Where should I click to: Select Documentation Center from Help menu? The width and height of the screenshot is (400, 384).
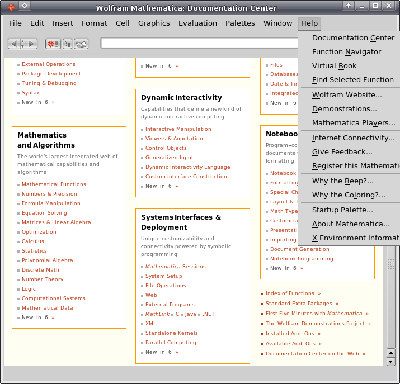350,38
